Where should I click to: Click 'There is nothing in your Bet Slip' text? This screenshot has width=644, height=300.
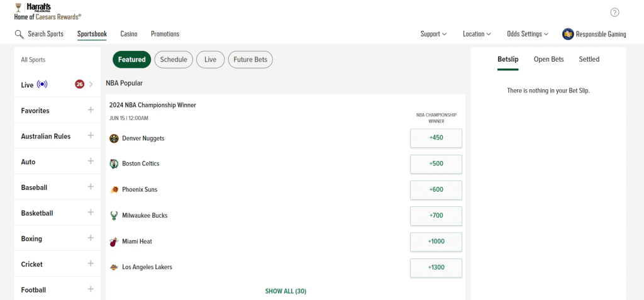point(548,91)
